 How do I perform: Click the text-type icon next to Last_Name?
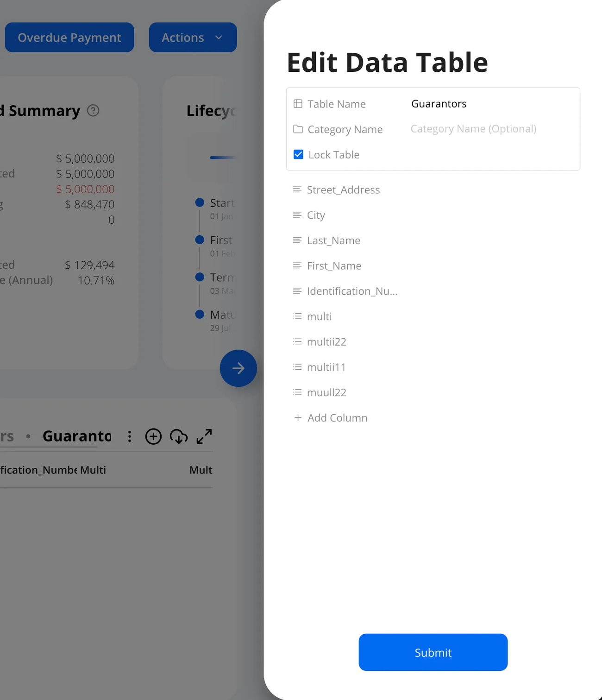pos(297,240)
